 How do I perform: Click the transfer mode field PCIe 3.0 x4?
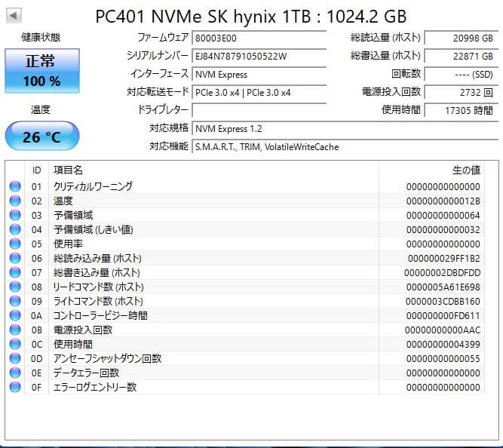[259, 93]
